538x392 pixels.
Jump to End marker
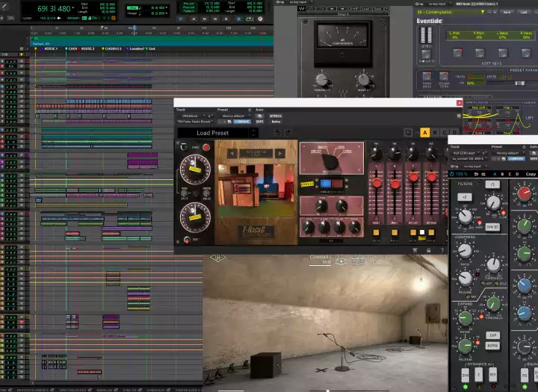tap(152, 49)
